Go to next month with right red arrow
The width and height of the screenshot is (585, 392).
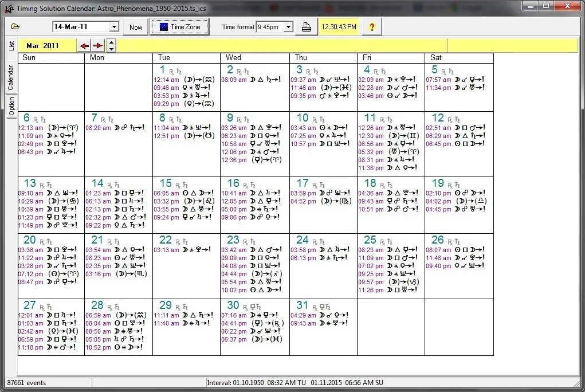tap(98, 45)
